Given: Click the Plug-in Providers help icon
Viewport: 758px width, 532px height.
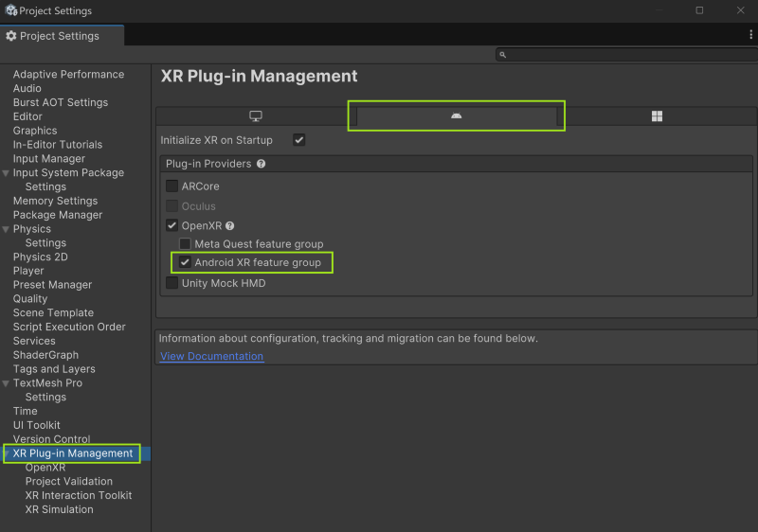Looking at the screenshot, I should coord(261,164).
